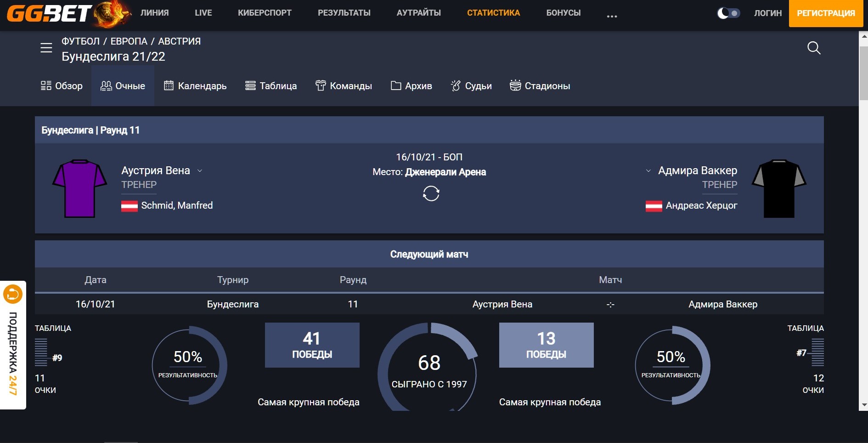This screenshot has height=443, width=868.
Task: Click the Austrian flag beside Андреас Херцог
Action: click(x=654, y=206)
